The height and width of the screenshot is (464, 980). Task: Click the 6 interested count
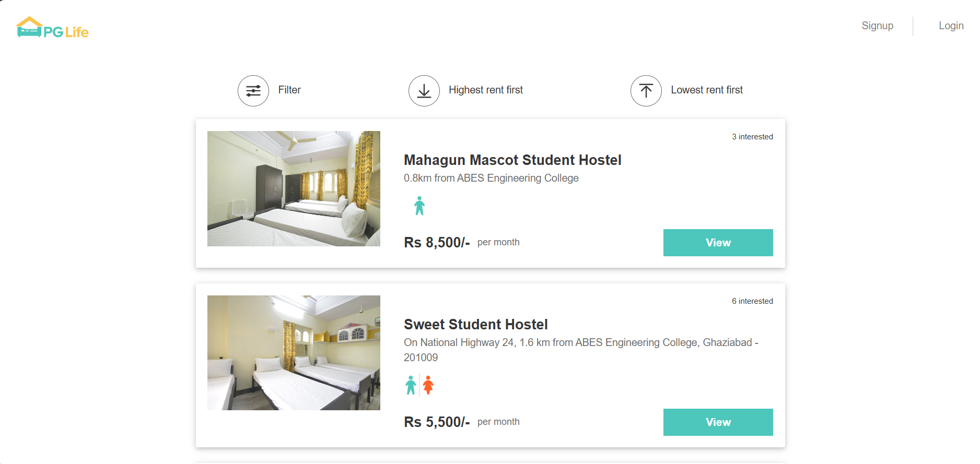[x=752, y=301]
